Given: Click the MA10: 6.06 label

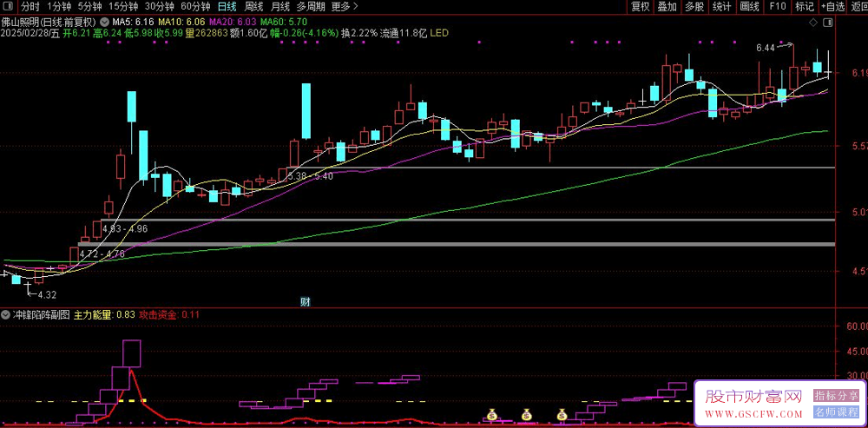Looking at the screenshot, I should [181, 23].
